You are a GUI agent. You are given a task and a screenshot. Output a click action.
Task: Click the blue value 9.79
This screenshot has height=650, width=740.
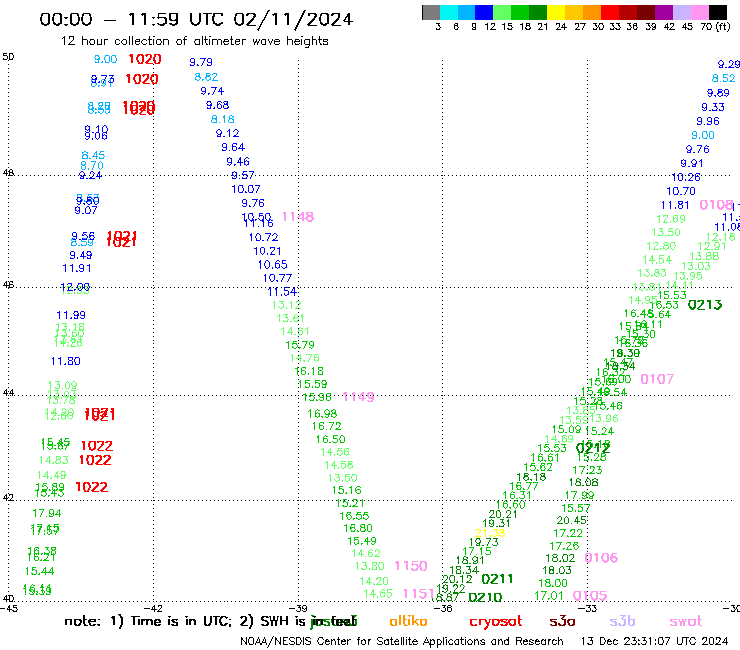tap(201, 62)
